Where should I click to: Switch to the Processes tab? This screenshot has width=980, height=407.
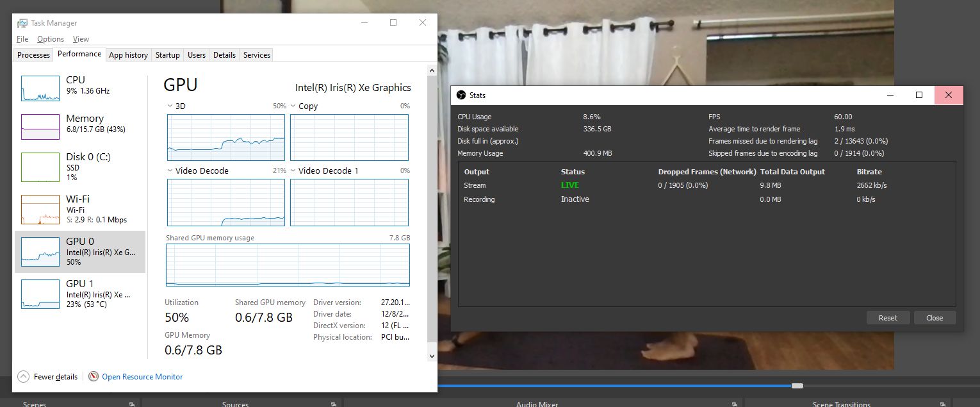click(33, 55)
